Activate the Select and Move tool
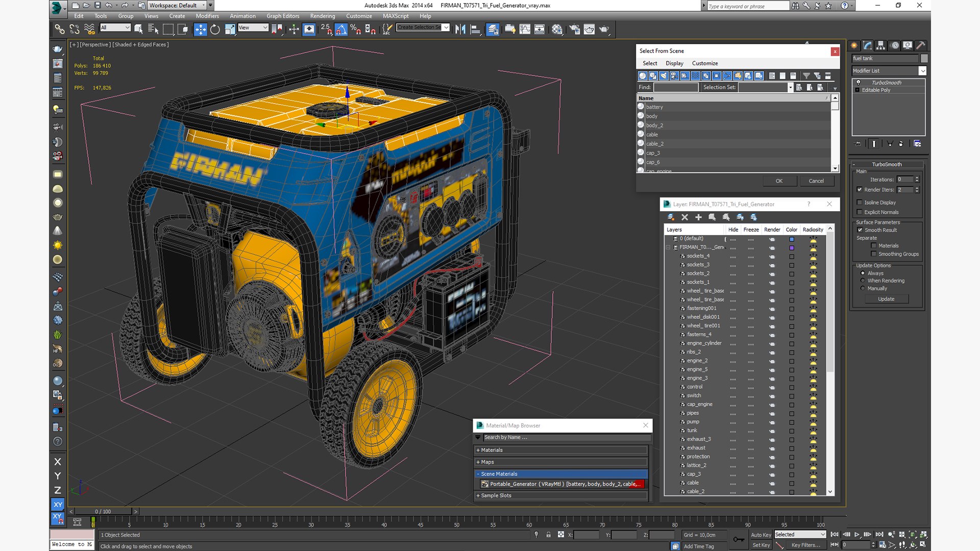This screenshot has height=551, width=980. 201,29
